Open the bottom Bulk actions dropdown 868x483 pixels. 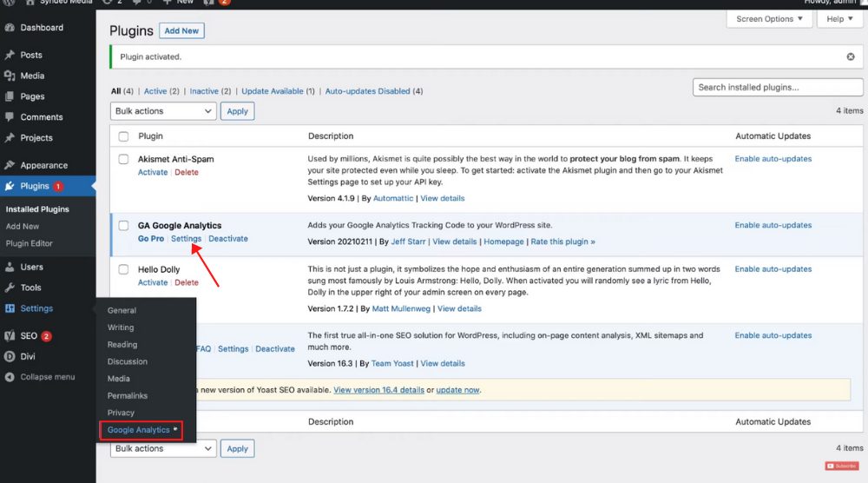click(x=163, y=448)
